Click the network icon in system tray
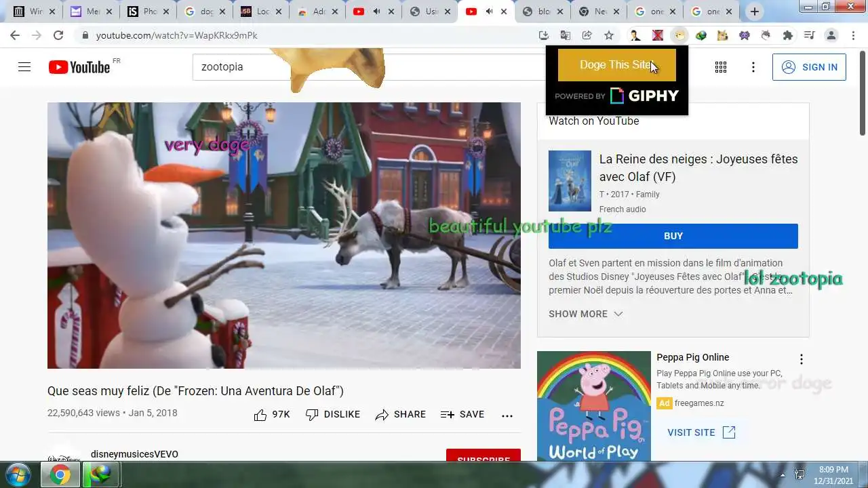 coord(800,475)
